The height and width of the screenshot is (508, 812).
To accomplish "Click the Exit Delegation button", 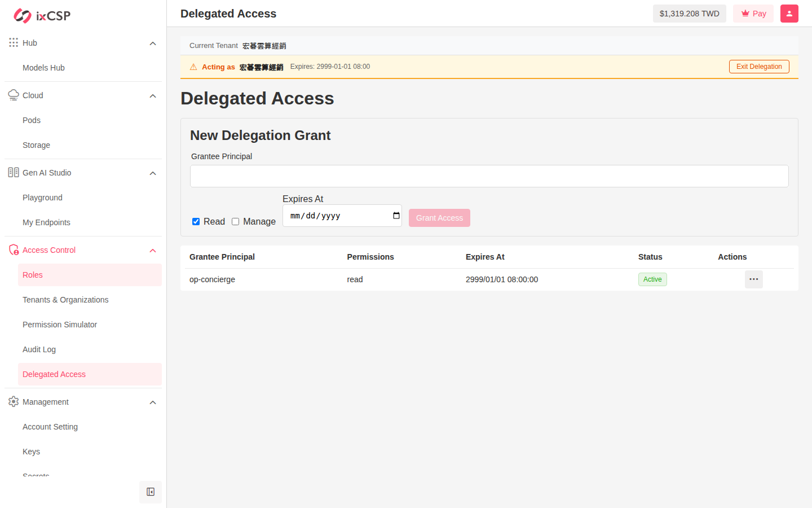I will [759, 67].
